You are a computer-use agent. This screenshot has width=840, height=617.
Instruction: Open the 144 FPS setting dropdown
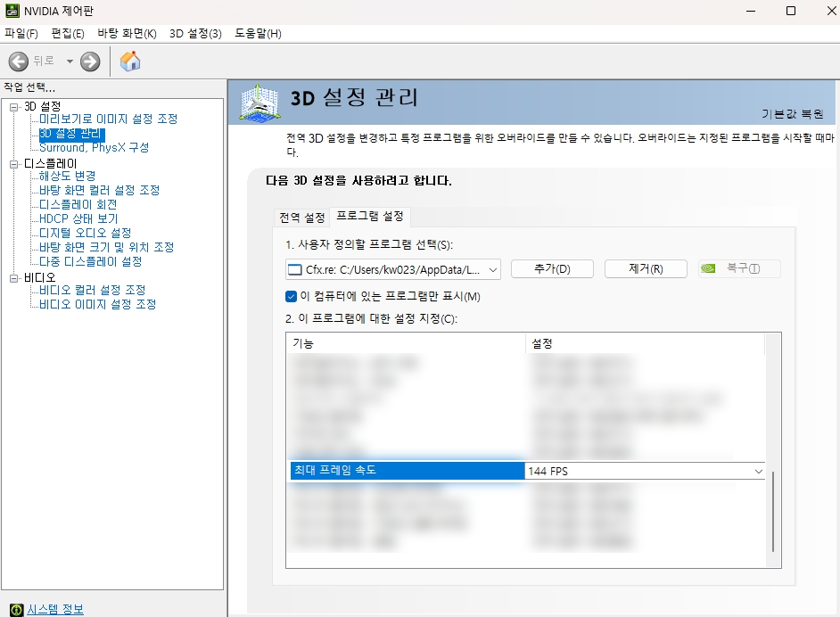758,471
